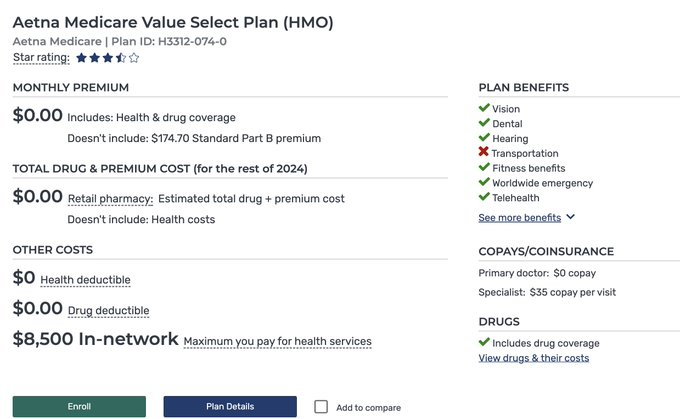Click the Health deductible term
The image size is (680, 419).
click(x=85, y=280)
